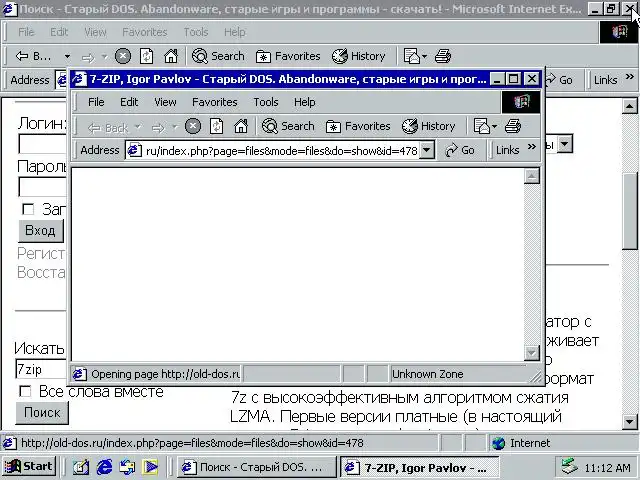The image size is (640, 480).
Task: Click Mail icon in front 7-ZIP window
Action: [482, 126]
